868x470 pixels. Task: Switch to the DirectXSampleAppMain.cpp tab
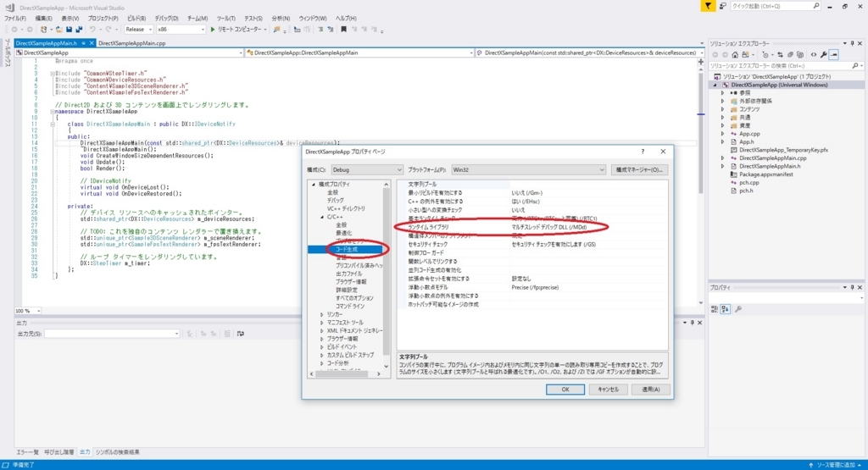pyautogui.click(x=131, y=43)
